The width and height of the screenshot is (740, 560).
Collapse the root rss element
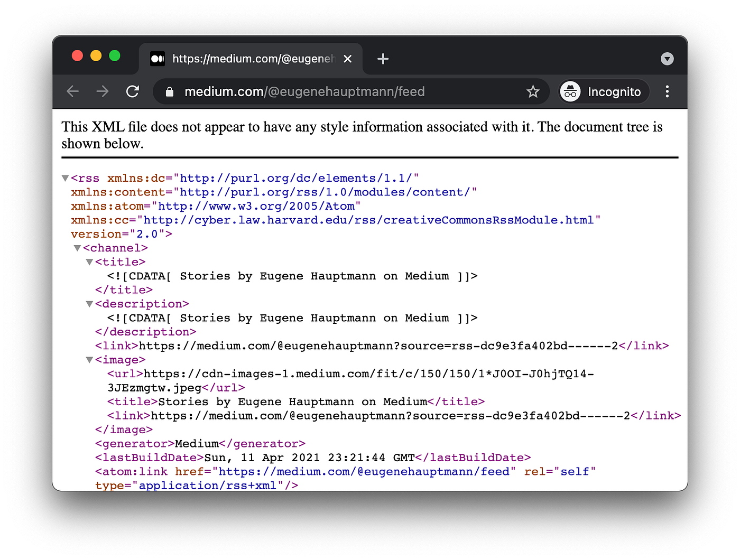tap(65, 178)
